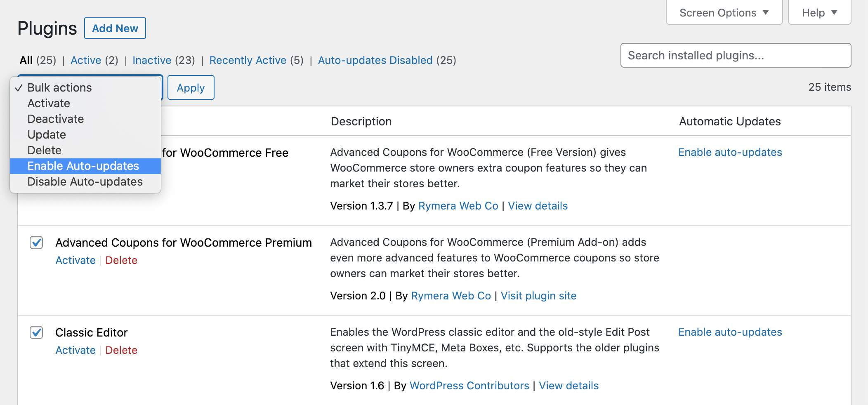Activate the Classic Editor plugin
The height and width of the screenshot is (405, 868).
pyautogui.click(x=75, y=350)
